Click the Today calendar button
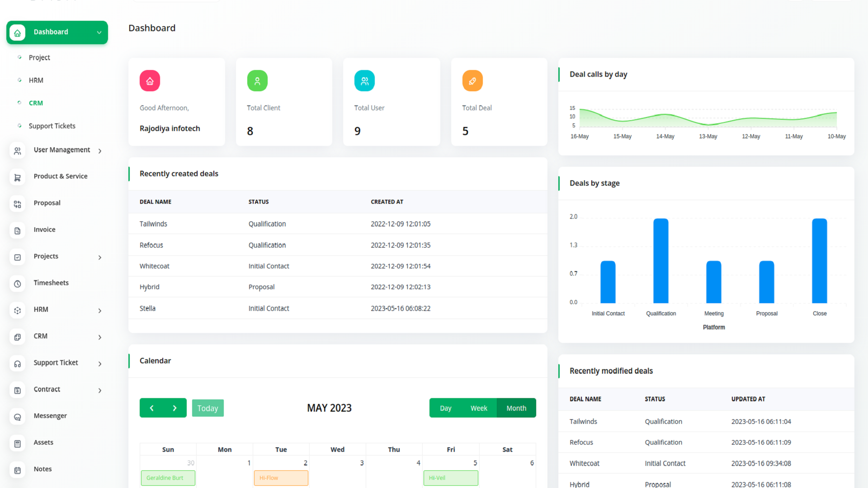The image size is (868, 488). [208, 408]
